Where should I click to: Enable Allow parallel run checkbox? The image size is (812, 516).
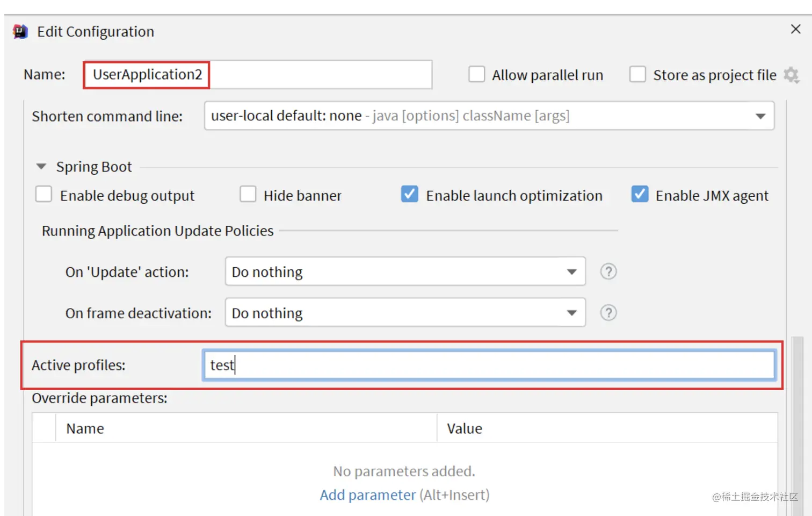click(x=476, y=75)
